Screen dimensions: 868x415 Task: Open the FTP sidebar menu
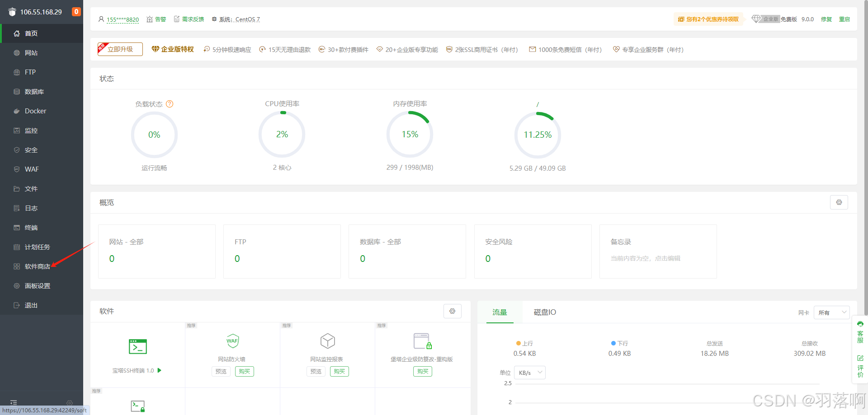pyautogui.click(x=42, y=72)
